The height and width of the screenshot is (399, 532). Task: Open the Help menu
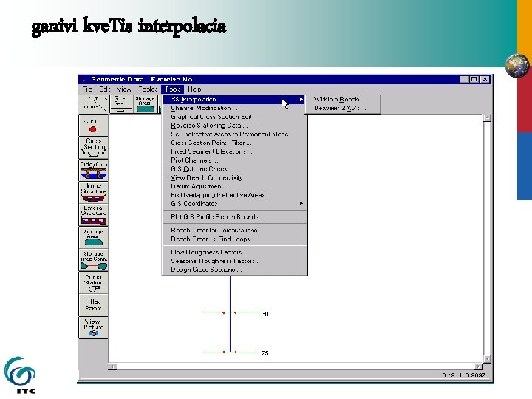[194, 89]
